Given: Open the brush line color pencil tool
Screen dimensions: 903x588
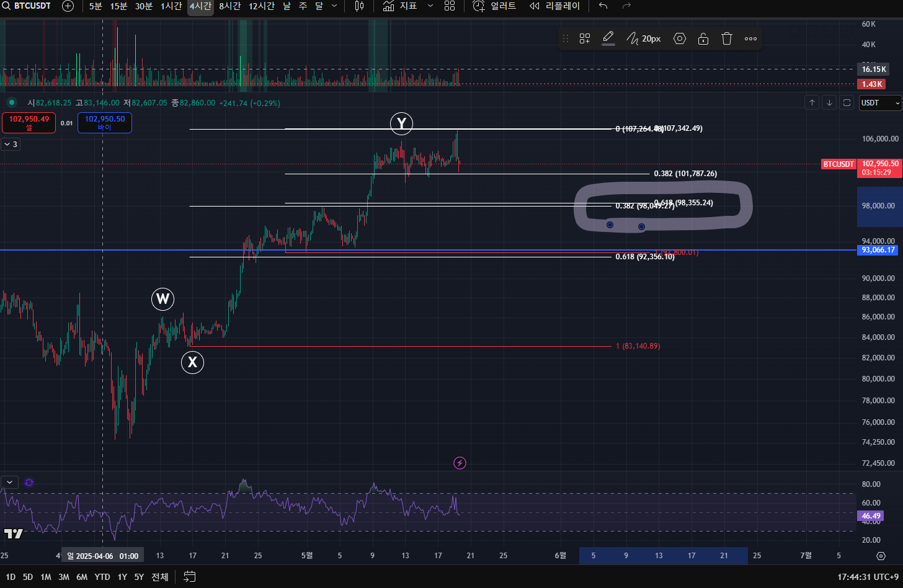Looking at the screenshot, I should point(608,38).
